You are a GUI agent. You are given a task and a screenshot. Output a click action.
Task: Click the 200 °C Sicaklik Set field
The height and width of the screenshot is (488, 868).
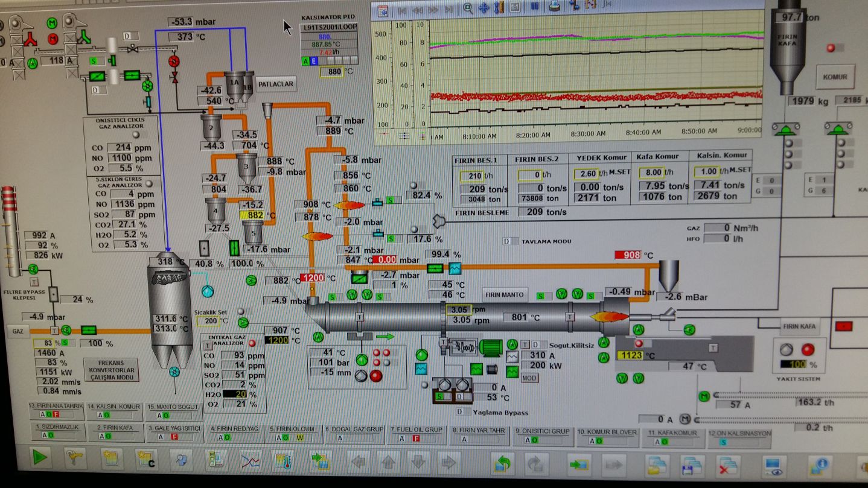[208, 321]
